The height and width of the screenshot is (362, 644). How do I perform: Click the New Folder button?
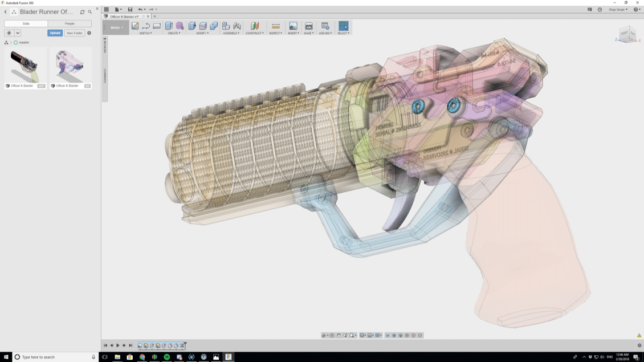coord(74,33)
